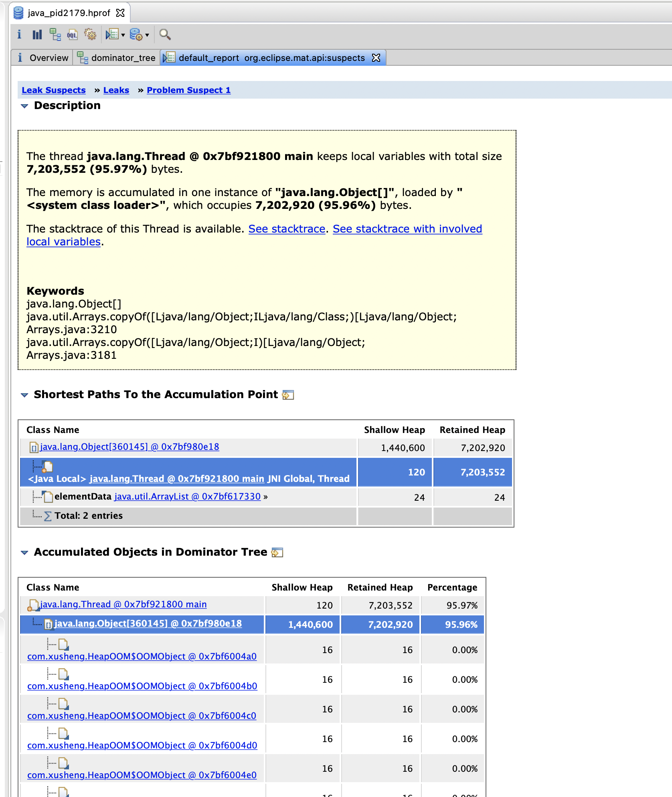Click the thread icon in the Dominator Tree table's first row
The width and height of the screenshot is (672, 797).
[33, 605]
